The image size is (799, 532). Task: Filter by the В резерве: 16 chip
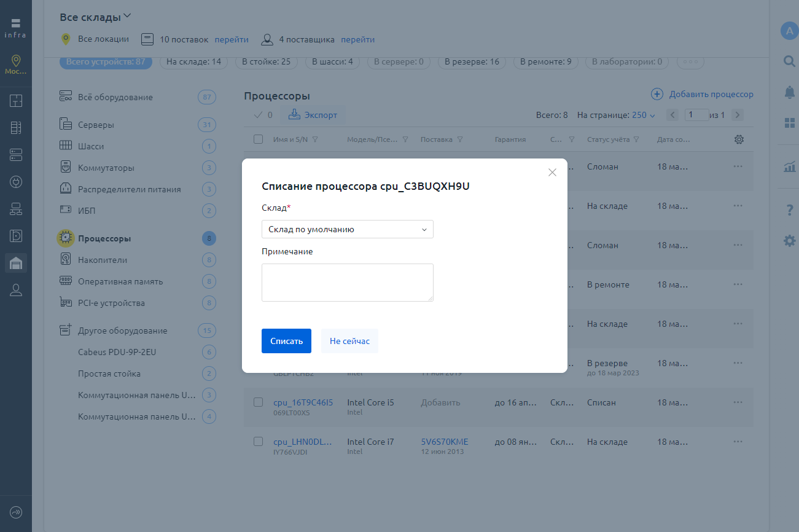pyautogui.click(x=472, y=61)
